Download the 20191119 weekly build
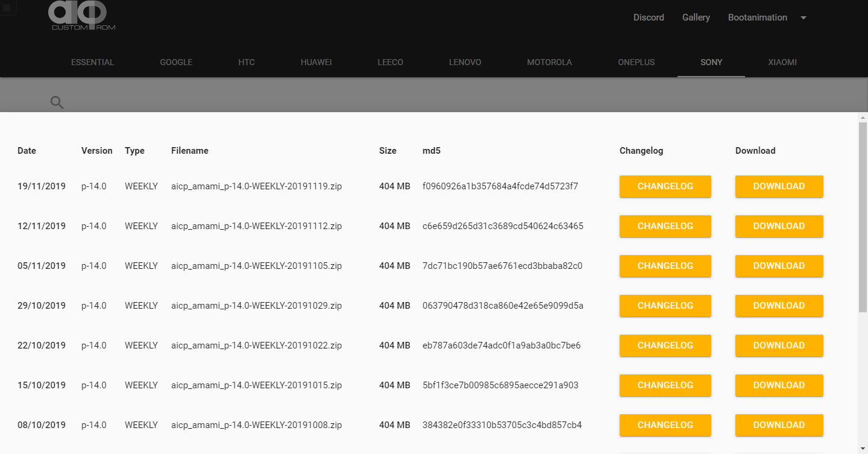 pos(779,186)
